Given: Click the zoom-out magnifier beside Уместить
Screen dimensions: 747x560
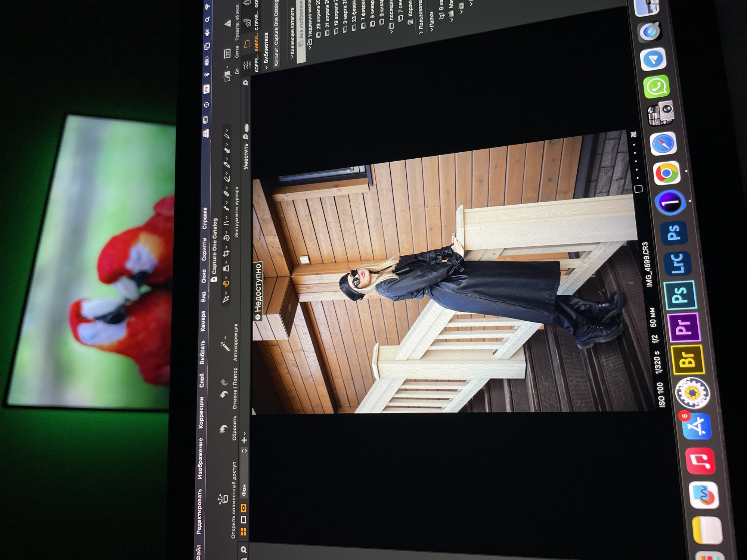Looking at the screenshot, I should 245,137.
